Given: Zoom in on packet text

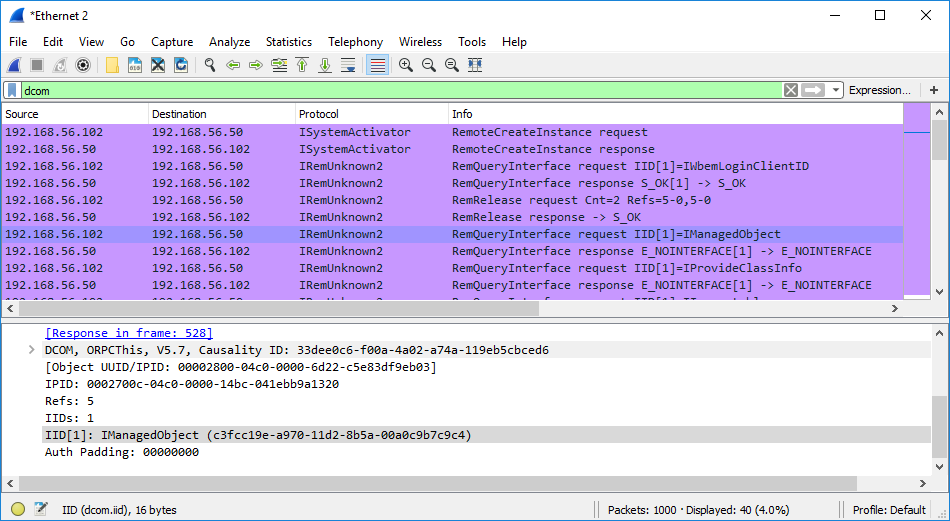Looking at the screenshot, I should (406, 65).
